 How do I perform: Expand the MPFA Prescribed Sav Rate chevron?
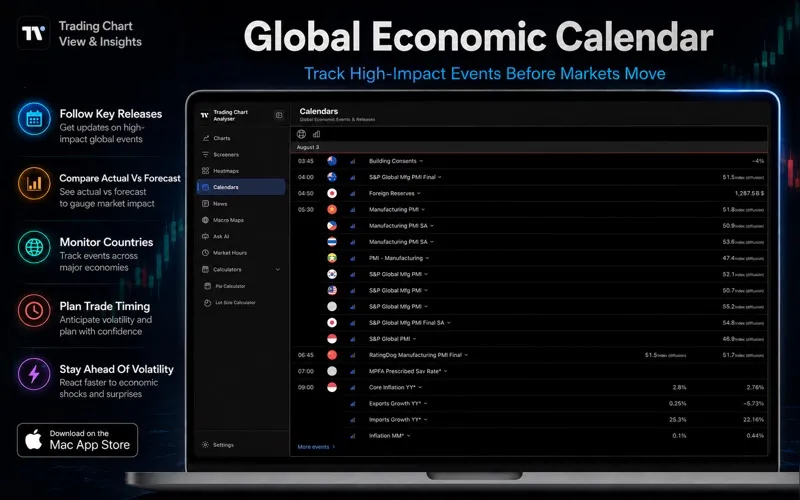445,371
